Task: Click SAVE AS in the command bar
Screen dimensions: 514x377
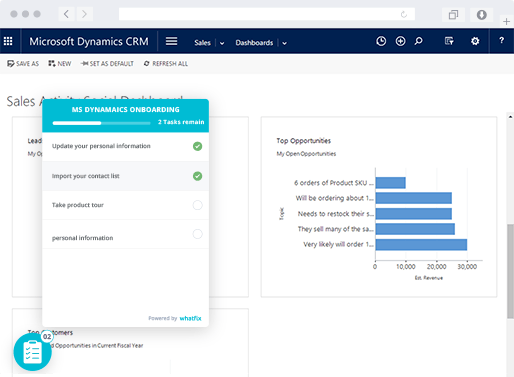Action: click(x=23, y=64)
